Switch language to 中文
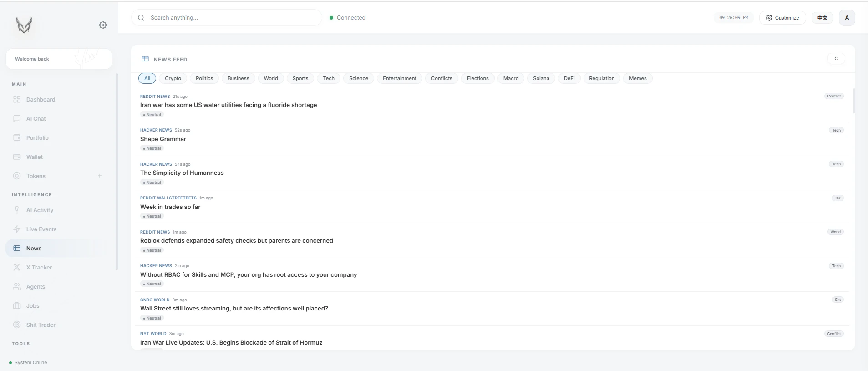The width and height of the screenshot is (868, 371). (822, 18)
